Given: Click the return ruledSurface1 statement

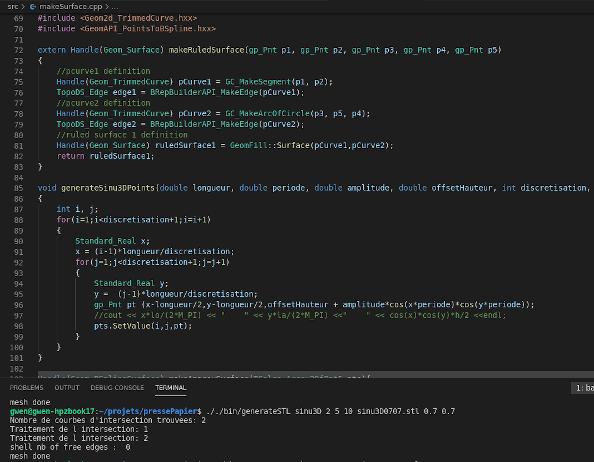Looking at the screenshot, I should click(x=105, y=156).
